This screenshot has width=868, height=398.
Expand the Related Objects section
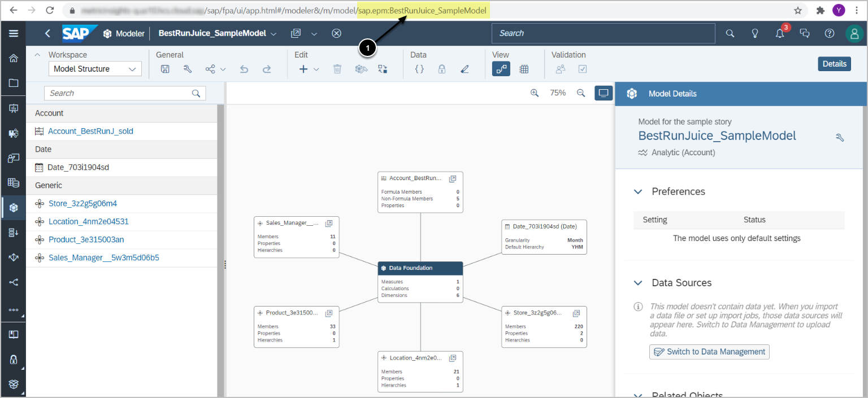(638, 395)
